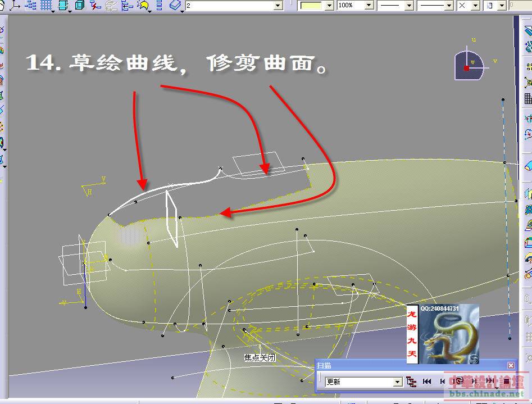Step to next feature in Scan toolbar

pos(474,382)
